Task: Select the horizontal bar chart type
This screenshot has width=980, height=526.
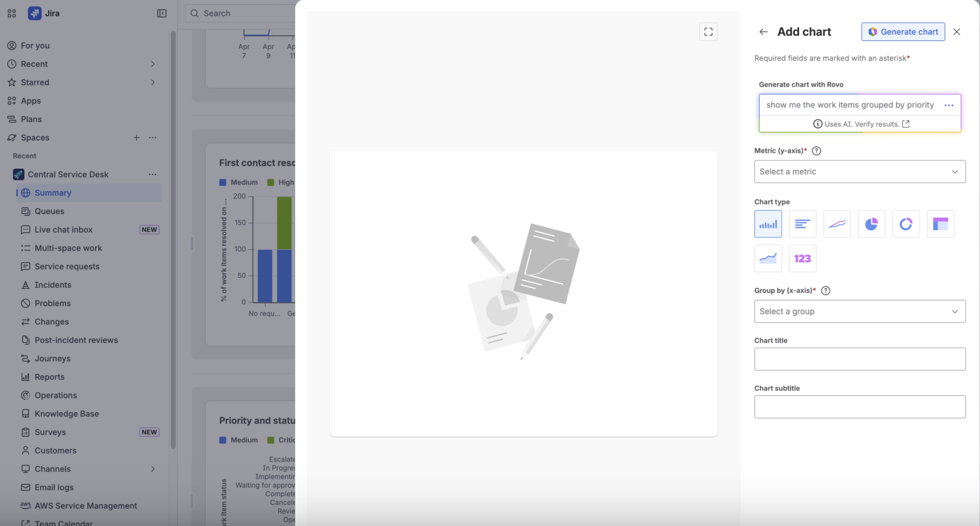Action: pos(802,224)
